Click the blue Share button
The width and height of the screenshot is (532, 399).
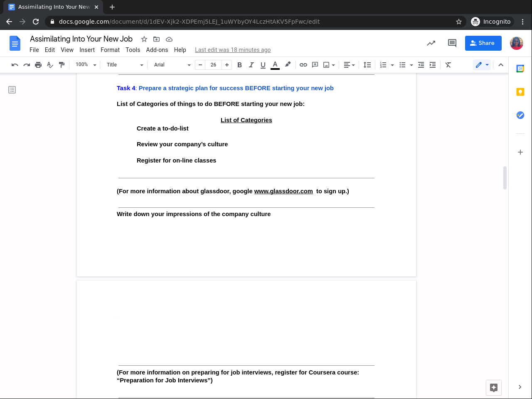tap(483, 43)
